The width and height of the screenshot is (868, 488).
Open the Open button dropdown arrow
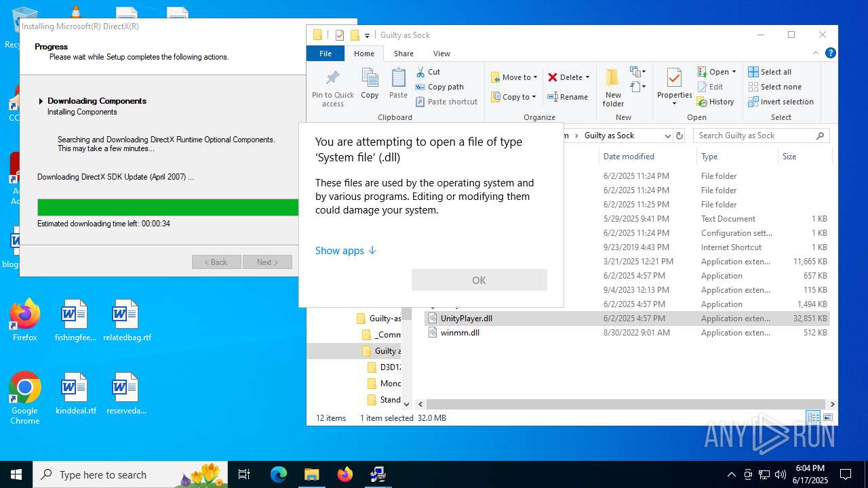[x=734, y=72]
